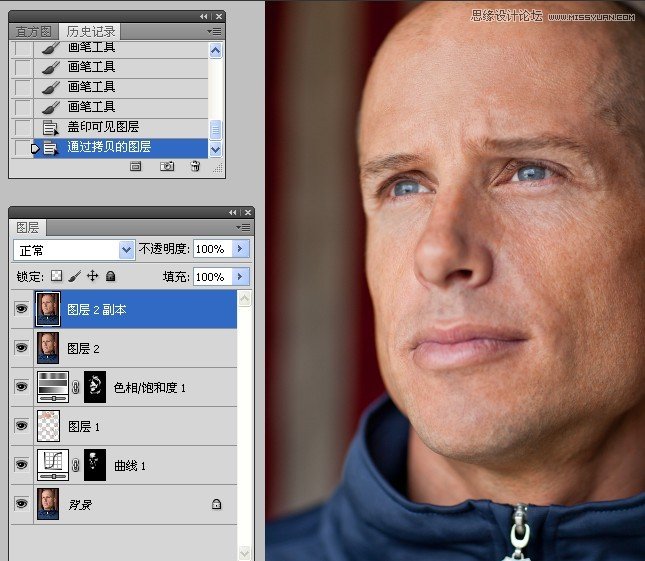Hide the 背景 layer eye icon

[21, 503]
